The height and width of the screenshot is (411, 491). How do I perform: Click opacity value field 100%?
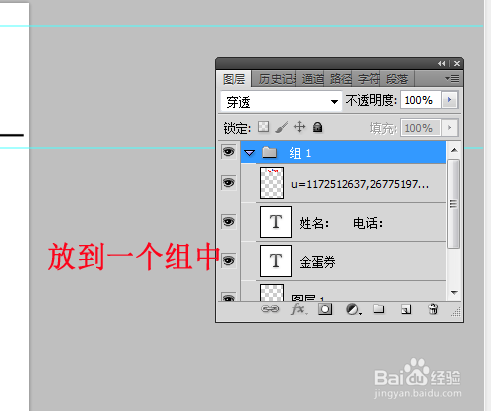click(421, 100)
